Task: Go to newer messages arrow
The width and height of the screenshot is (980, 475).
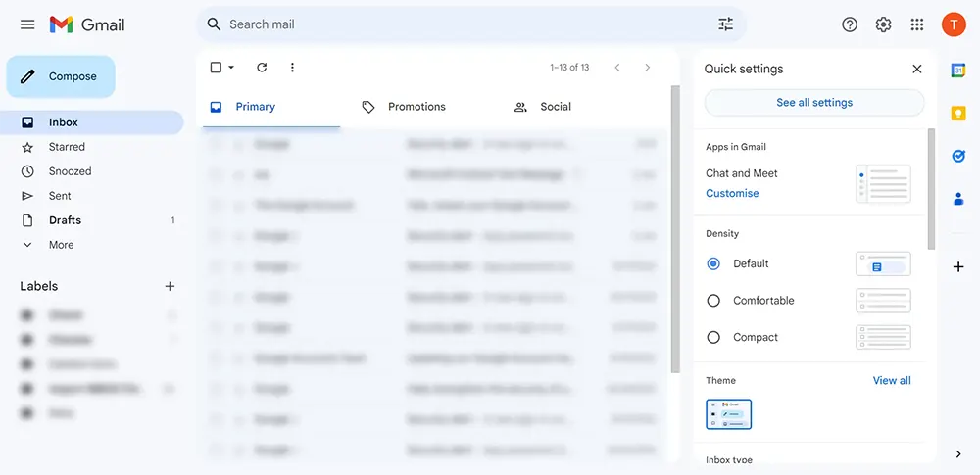Action: (x=616, y=67)
